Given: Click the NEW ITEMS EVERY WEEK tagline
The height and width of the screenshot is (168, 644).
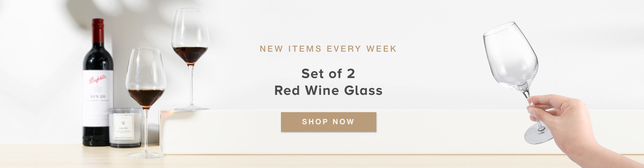Looking at the screenshot, I should 328,49.
